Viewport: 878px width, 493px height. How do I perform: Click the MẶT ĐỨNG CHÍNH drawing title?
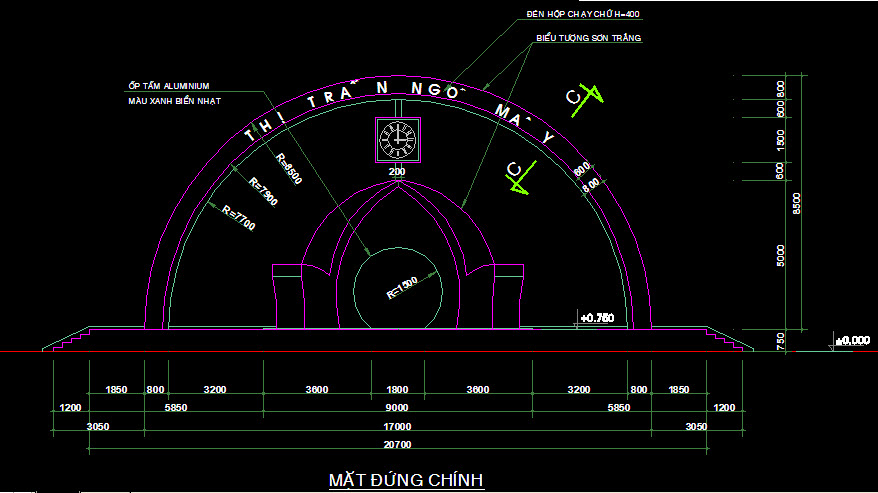pos(407,481)
